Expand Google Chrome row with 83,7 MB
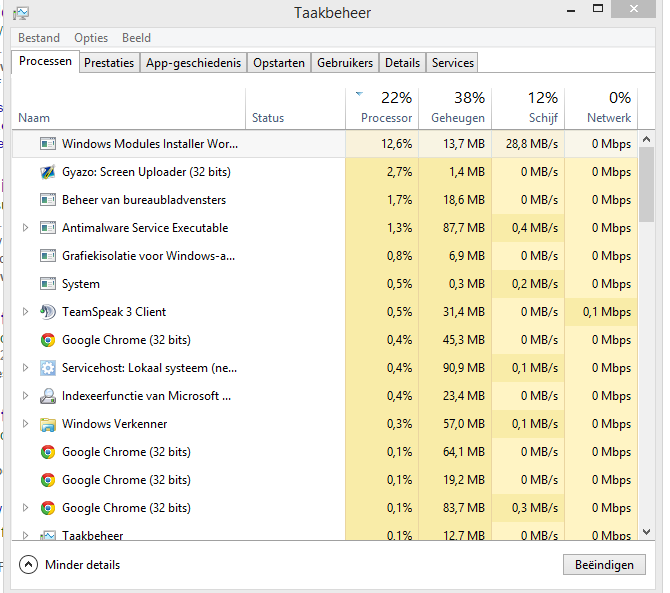The height and width of the screenshot is (593, 670). coord(25,508)
